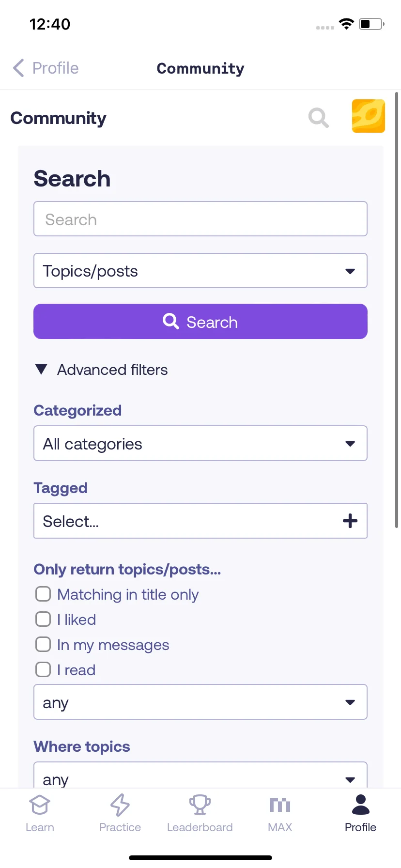
Task: Check Matching in title only
Action: coord(43,594)
